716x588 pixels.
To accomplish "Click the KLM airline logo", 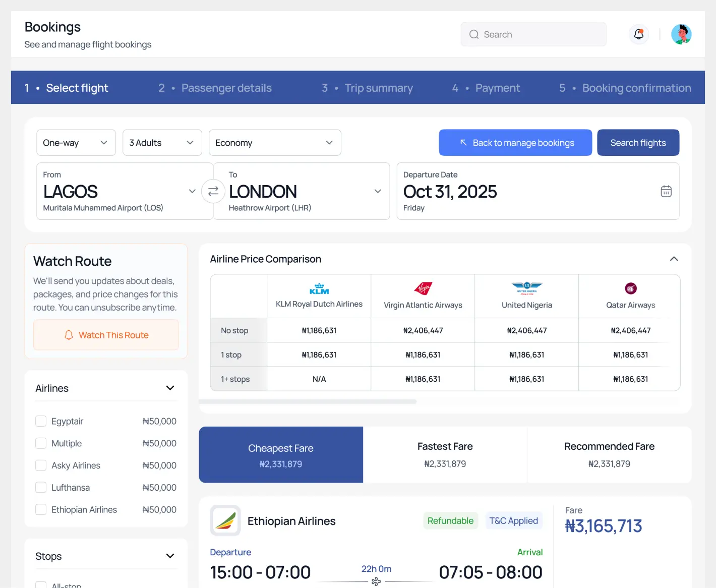I will click(319, 288).
